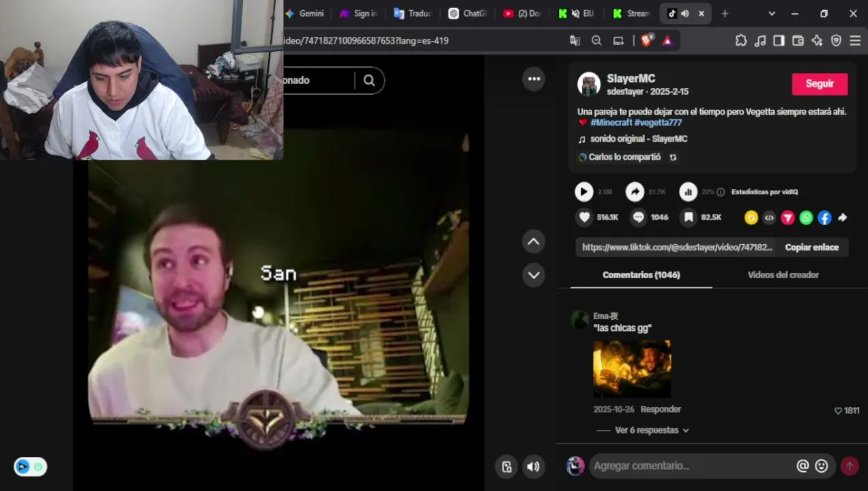Open the tab search dropdown arrow
The height and width of the screenshot is (491, 868).
pos(772,14)
